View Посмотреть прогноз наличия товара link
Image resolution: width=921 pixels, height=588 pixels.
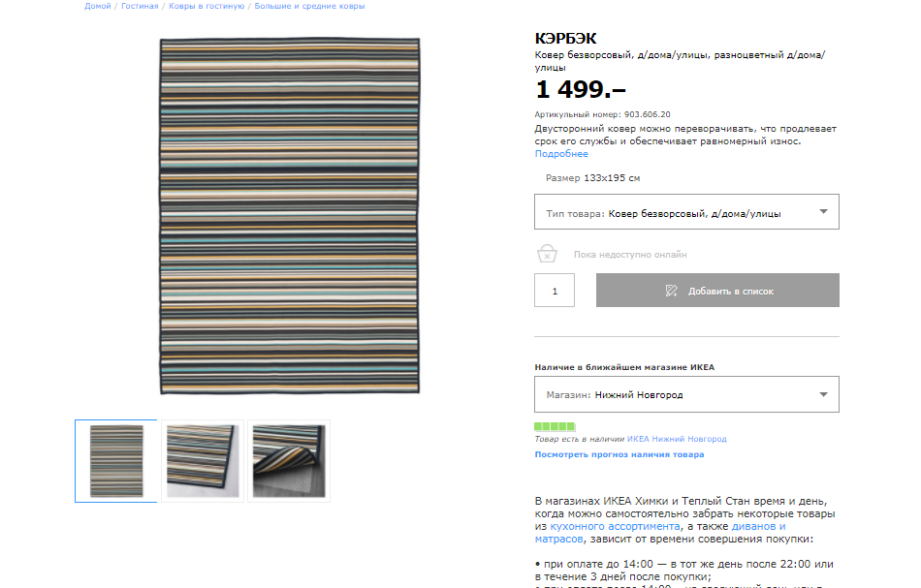tap(619, 454)
